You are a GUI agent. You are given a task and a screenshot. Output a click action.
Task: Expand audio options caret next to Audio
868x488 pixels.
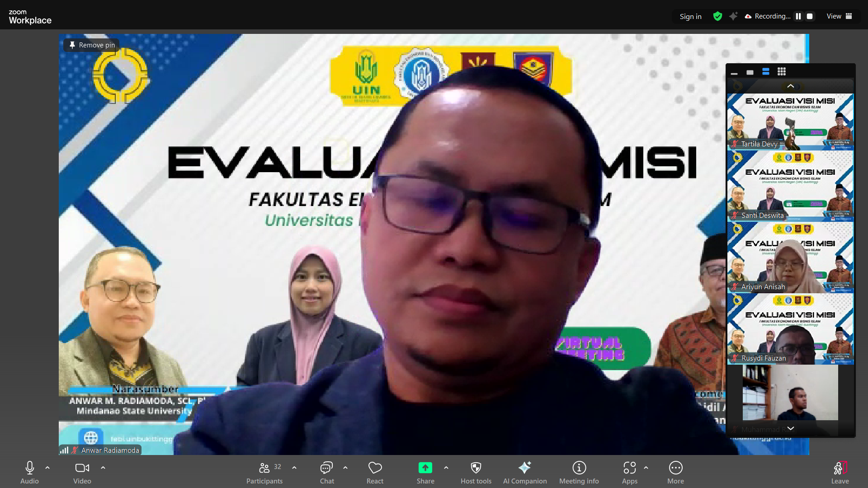(x=47, y=468)
